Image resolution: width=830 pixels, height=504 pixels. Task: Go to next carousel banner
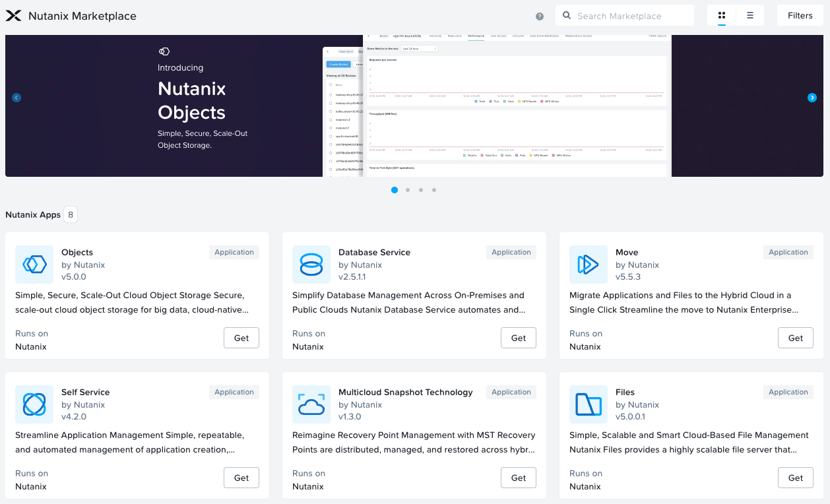click(812, 98)
